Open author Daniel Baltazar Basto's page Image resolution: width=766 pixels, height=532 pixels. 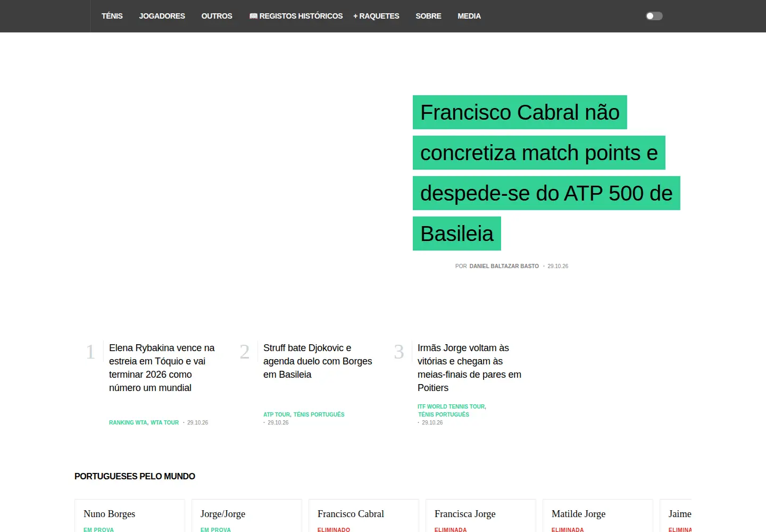[504, 266]
